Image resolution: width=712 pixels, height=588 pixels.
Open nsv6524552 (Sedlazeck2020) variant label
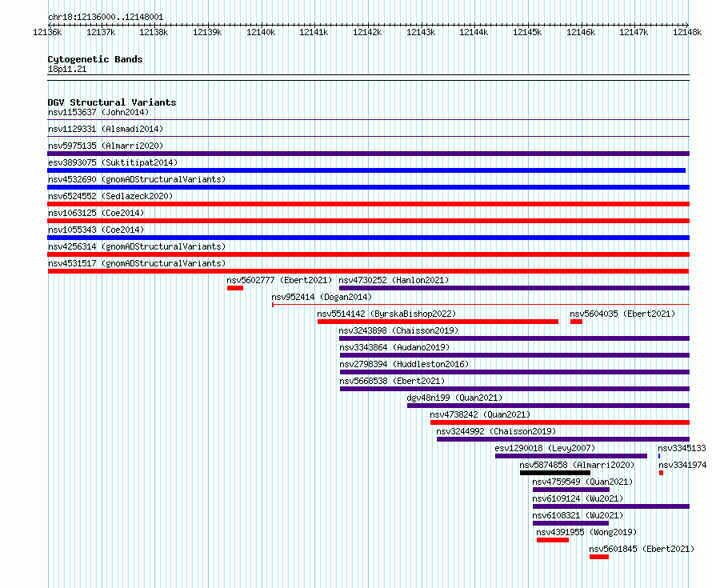tap(110, 196)
